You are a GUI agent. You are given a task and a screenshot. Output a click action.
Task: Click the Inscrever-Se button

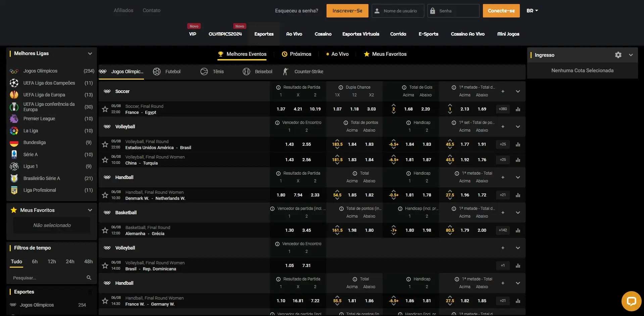point(347,11)
